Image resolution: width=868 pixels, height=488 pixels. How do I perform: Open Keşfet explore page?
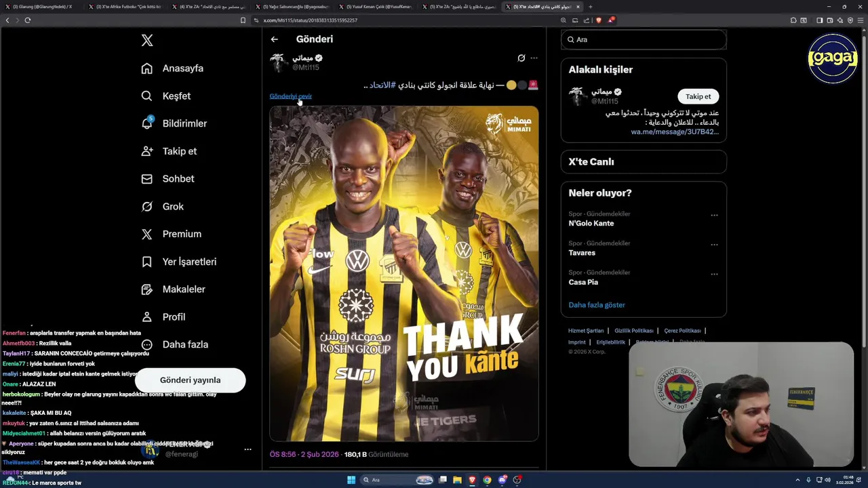166,96
